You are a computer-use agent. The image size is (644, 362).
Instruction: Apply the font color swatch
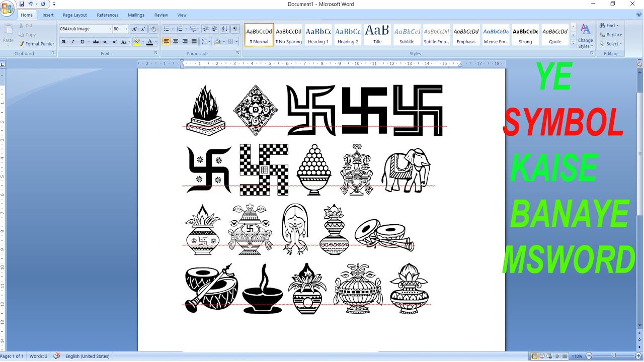click(149, 42)
